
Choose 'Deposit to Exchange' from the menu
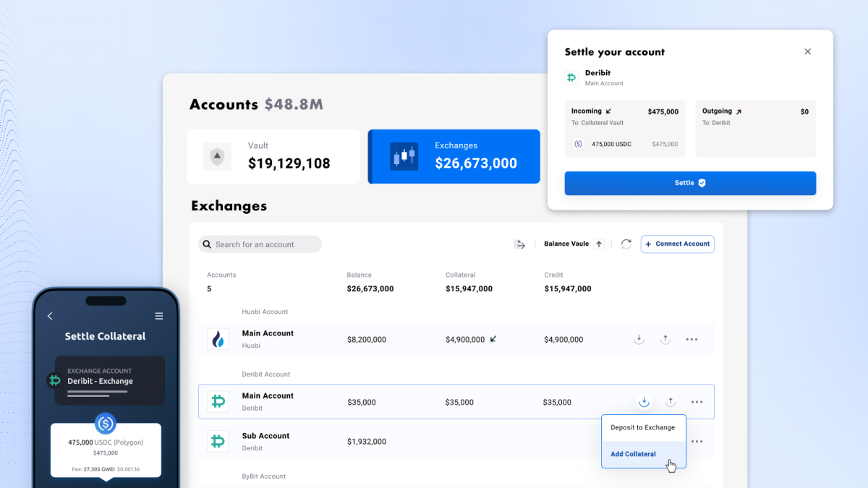tap(643, 427)
